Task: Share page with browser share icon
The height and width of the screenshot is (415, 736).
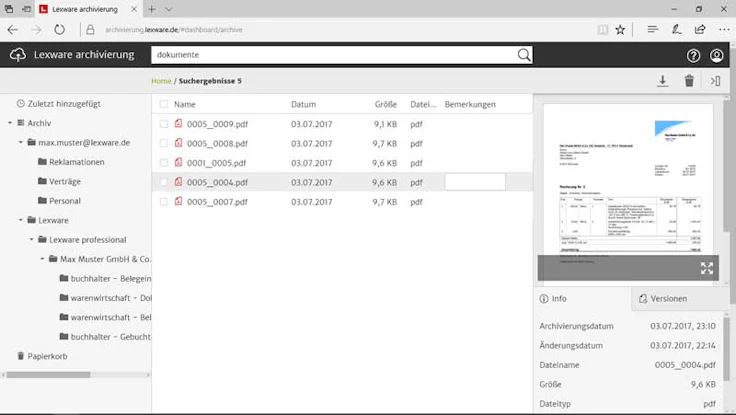Action: (x=700, y=30)
